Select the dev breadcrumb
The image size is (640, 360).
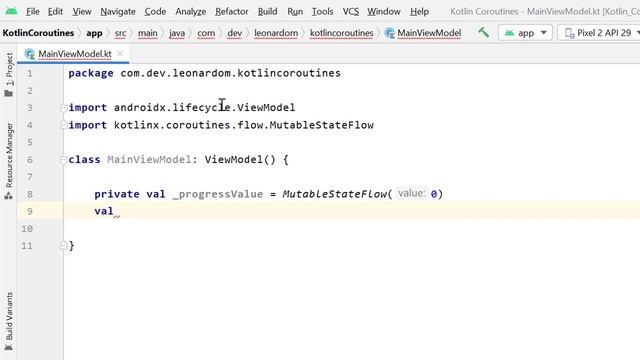(235, 33)
